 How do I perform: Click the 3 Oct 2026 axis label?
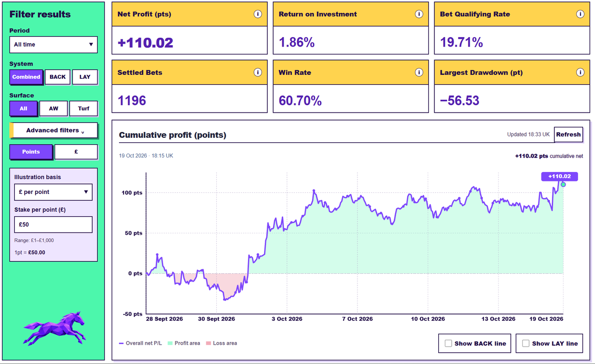pos(286,319)
